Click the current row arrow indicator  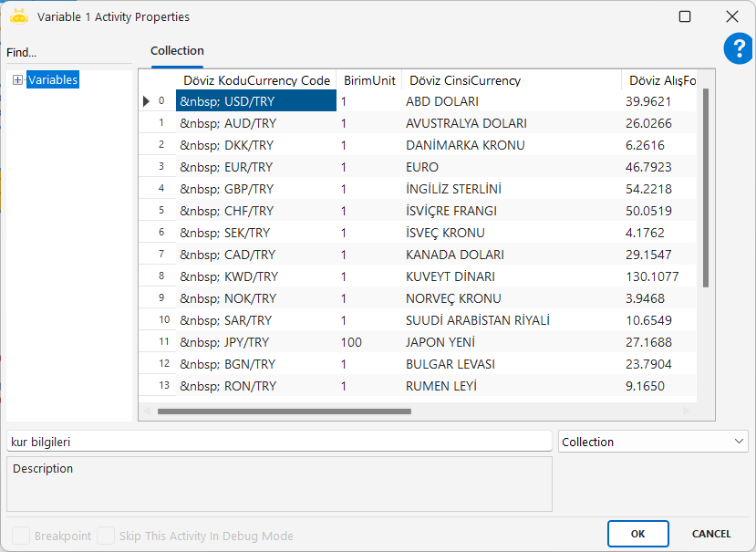146,101
